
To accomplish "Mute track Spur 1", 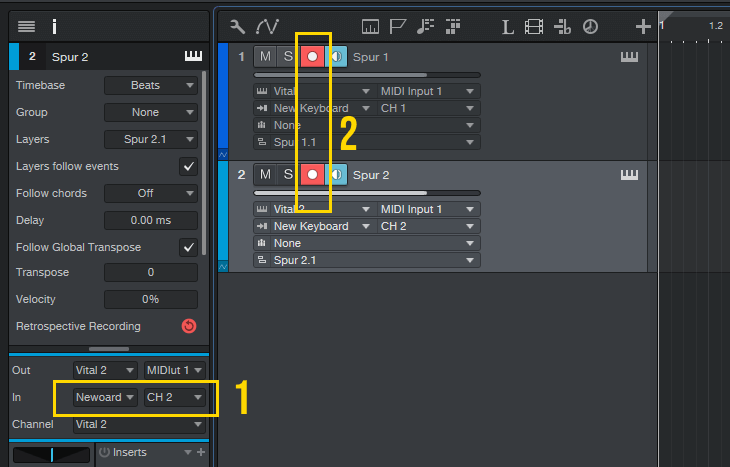I will pyautogui.click(x=265, y=57).
